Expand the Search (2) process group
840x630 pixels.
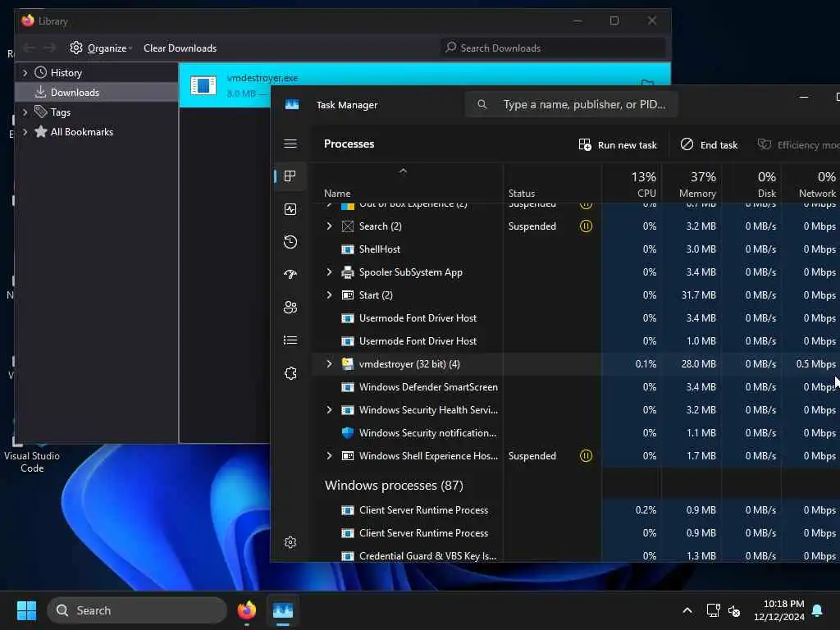tap(329, 226)
